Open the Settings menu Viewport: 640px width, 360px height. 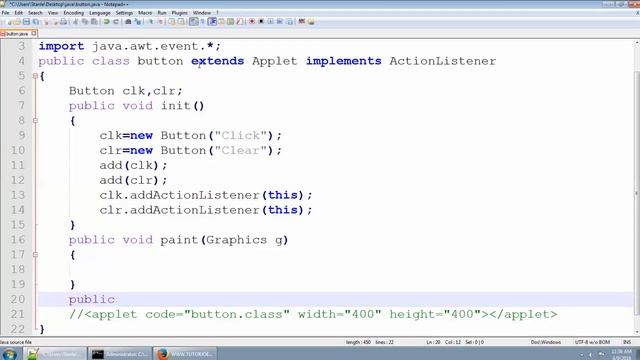coord(124,13)
